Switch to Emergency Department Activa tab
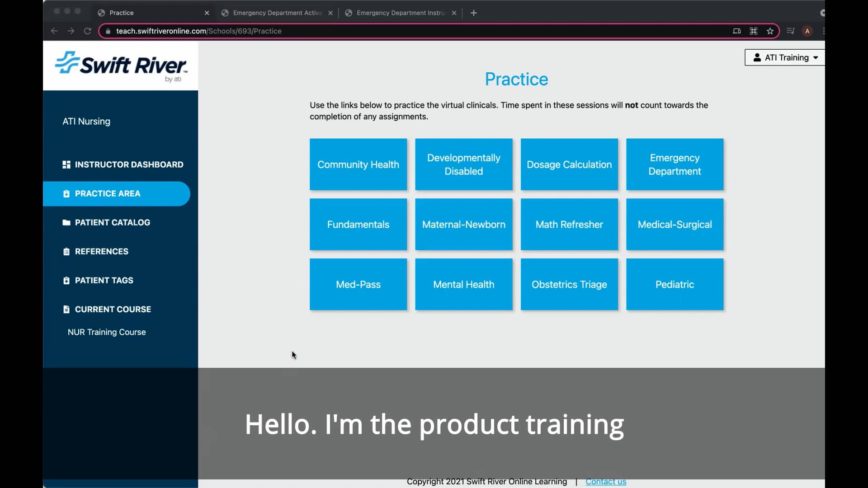The image size is (868, 488). (277, 13)
